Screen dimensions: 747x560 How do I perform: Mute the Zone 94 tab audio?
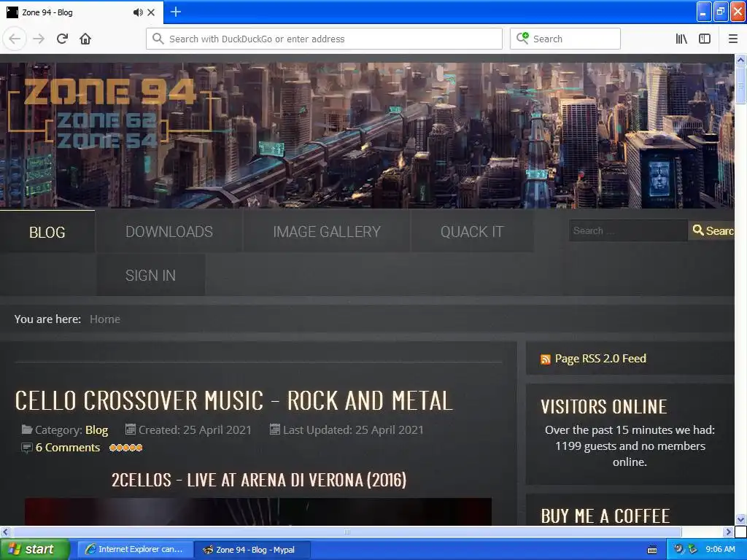pos(138,12)
